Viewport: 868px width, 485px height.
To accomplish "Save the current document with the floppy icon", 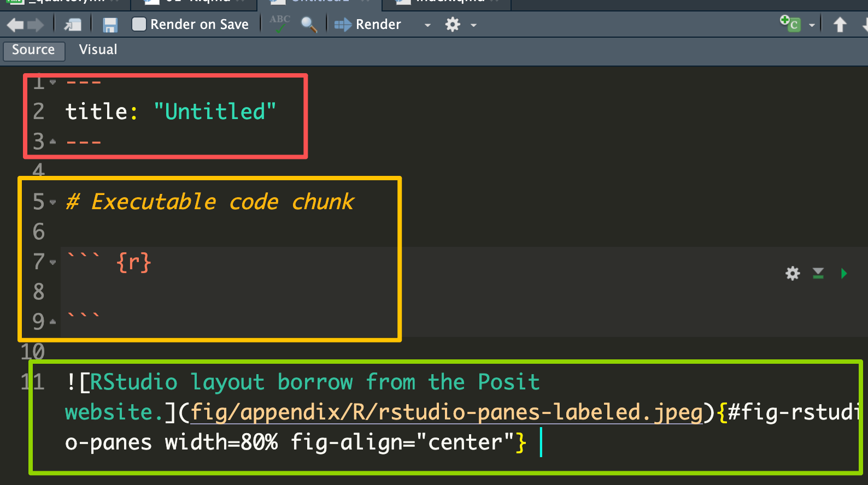I will click(x=110, y=25).
